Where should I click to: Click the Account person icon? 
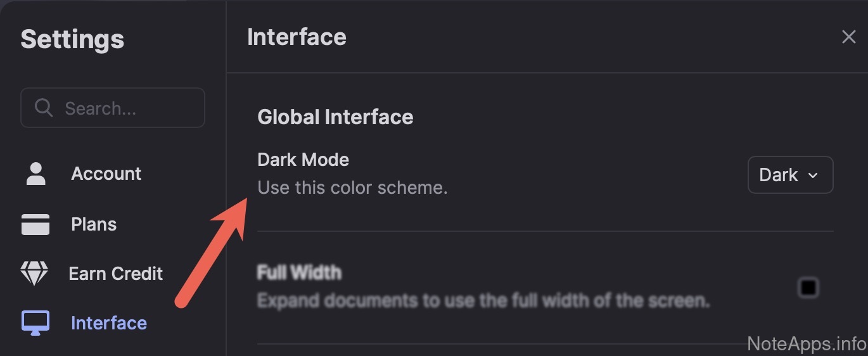coord(35,174)
